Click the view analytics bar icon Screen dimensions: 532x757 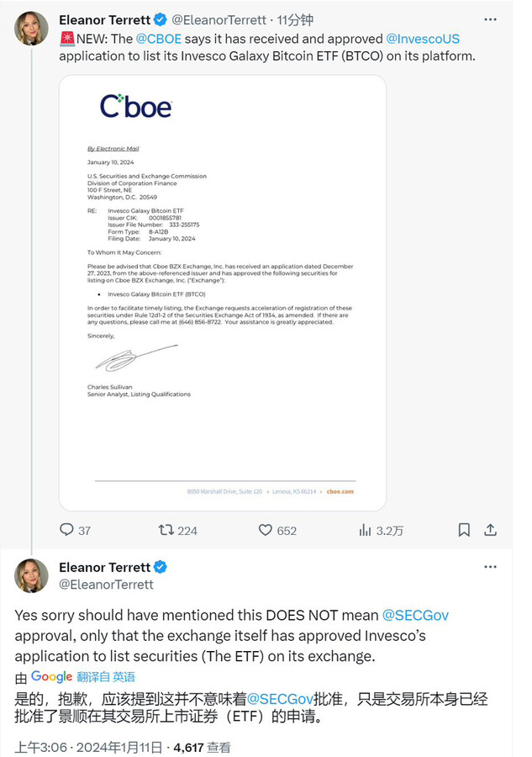pos(366,530)
